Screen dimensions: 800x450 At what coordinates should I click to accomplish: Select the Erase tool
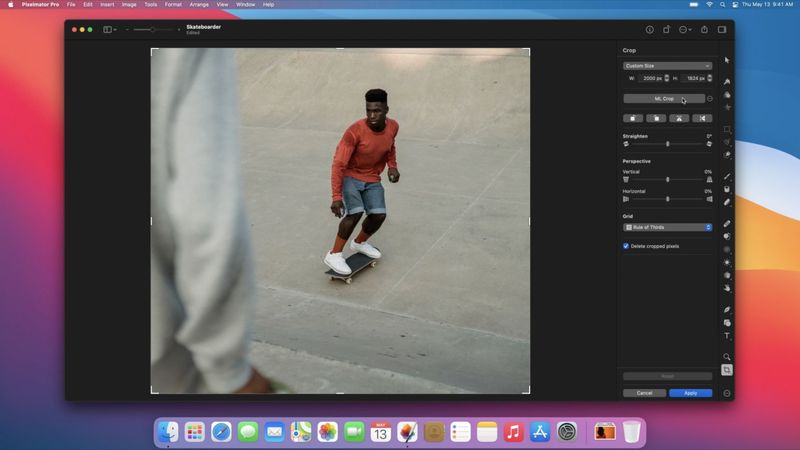(x=727, y=202)
